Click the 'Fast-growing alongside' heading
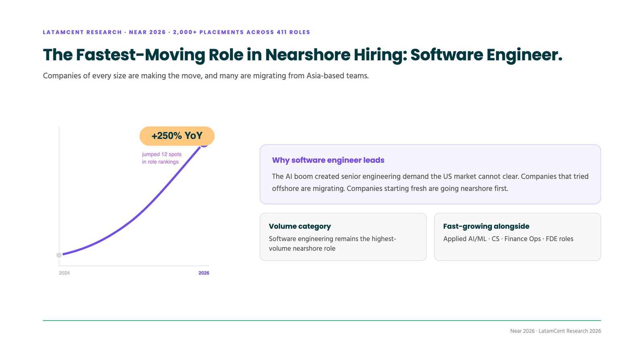The width and height of the screenshot is (644, 362). pos(486,226)
